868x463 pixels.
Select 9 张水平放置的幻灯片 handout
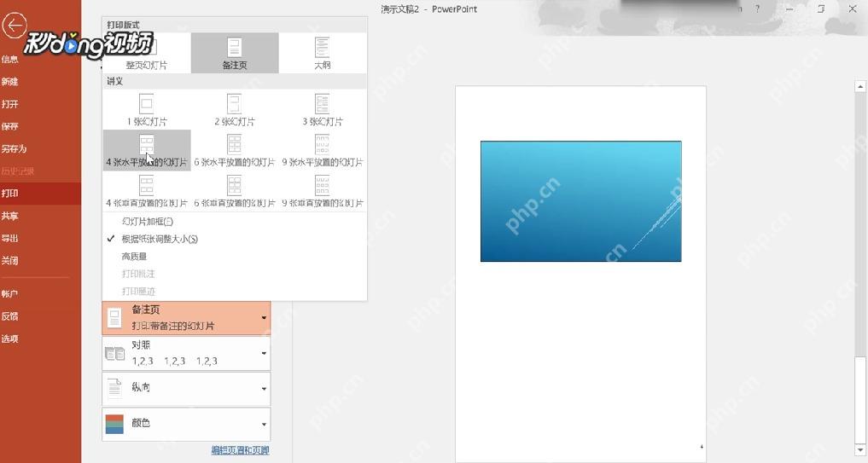[x=322, y=150]
